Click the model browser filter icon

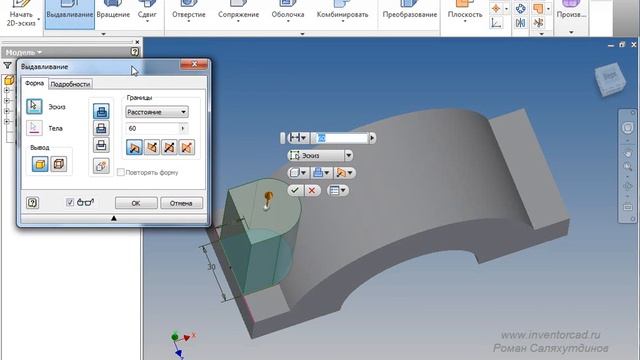(x=7, y=65)
